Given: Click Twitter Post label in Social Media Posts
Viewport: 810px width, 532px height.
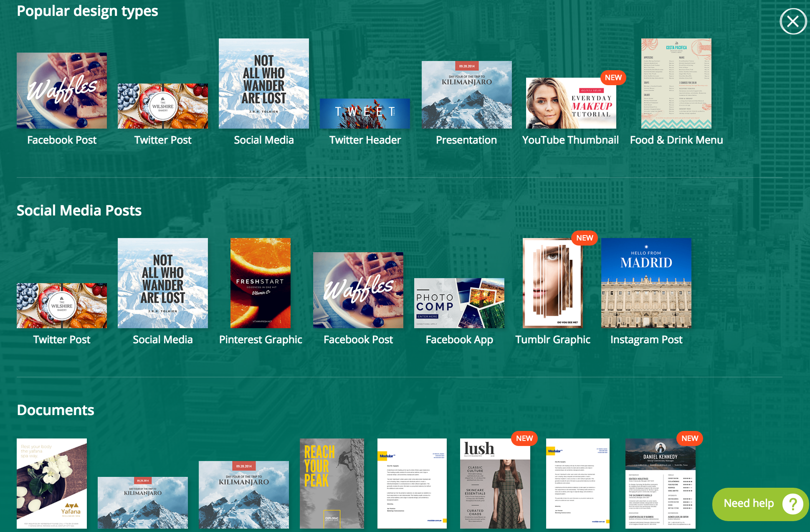Looking at the screenshot, I should pyautogui.click(x=62, y=339).
